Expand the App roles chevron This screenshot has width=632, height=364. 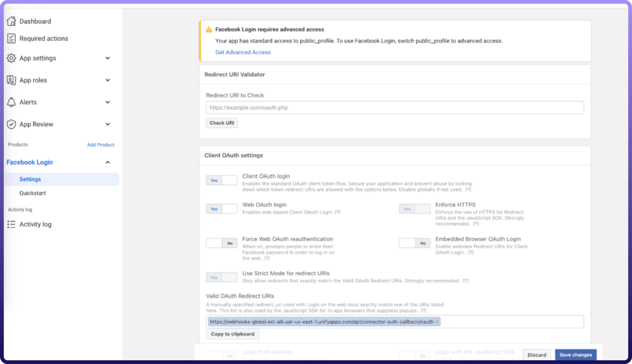[108, 80]
